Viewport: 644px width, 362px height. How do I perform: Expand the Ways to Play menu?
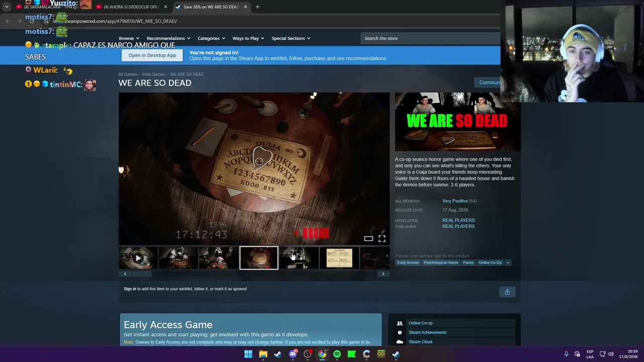pos(248,38)
